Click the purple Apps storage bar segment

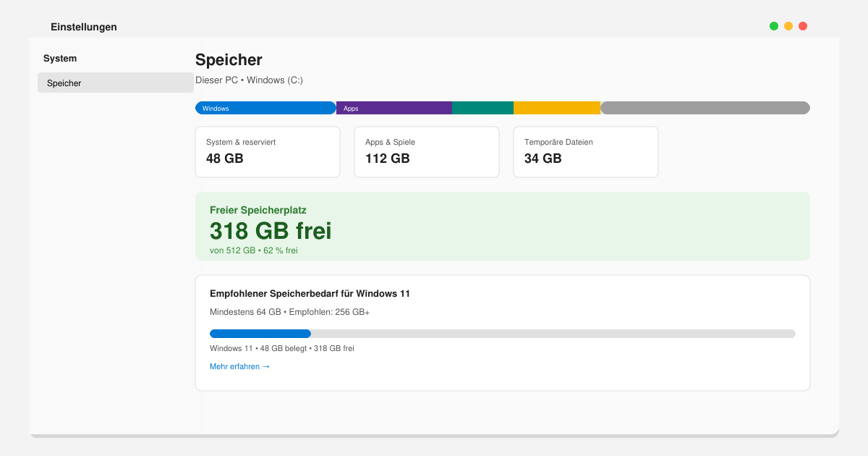click(394, 108)
